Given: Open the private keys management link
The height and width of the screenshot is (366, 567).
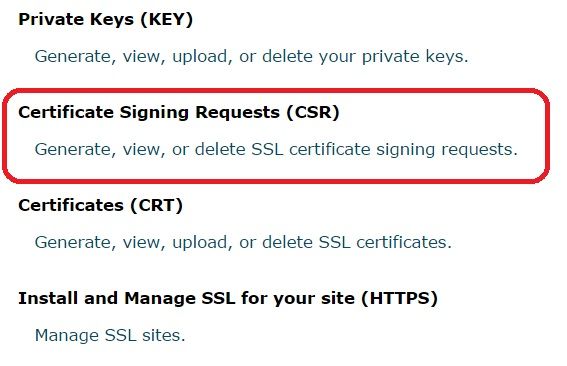Looking at the screenshot, I should (251, 56).
